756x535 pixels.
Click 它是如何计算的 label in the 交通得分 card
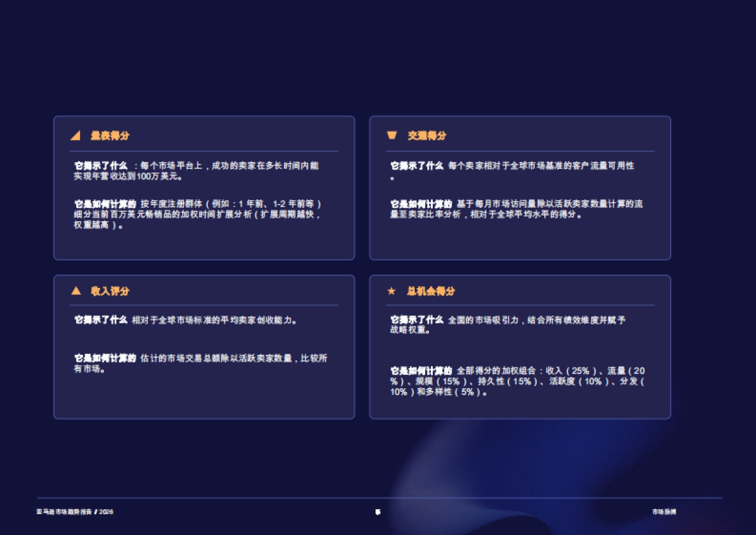421,204
